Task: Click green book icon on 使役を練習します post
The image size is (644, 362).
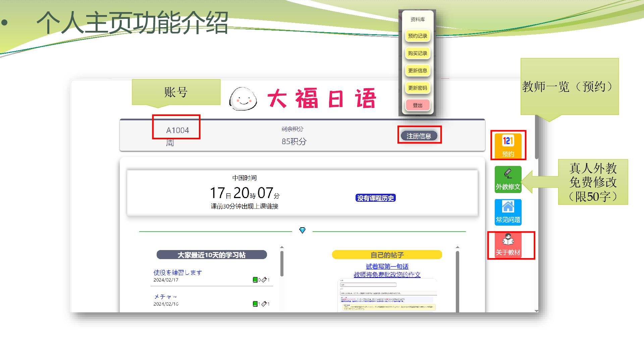Action: [255, 280]
